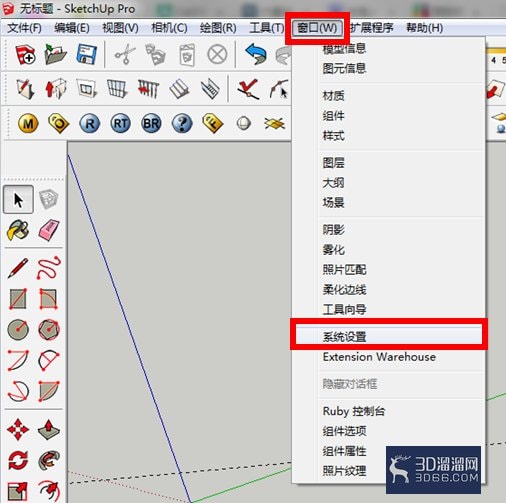Select the Move arrows tool

pos(18,430)
